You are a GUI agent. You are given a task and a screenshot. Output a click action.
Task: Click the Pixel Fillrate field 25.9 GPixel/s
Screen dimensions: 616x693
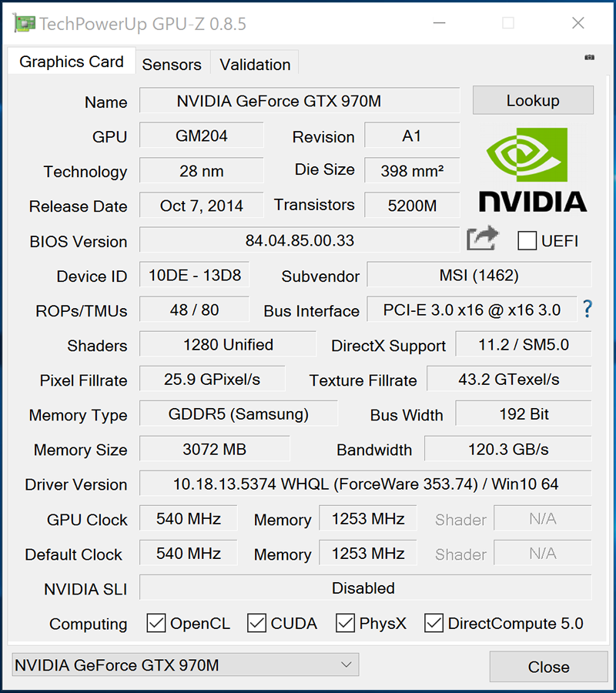(212, 379)
